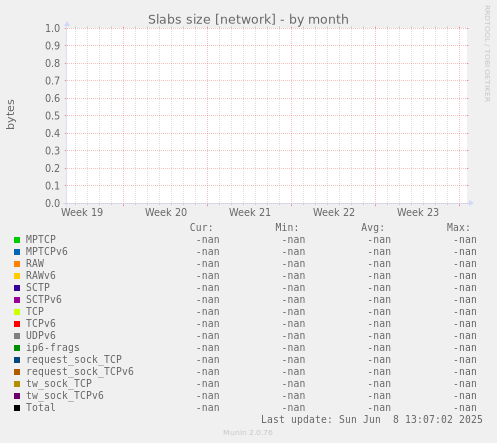Viewport: 497px width, 443px height.
Task: Click the yellow RAWv6 legend swatch
Action: click(17, 276)
